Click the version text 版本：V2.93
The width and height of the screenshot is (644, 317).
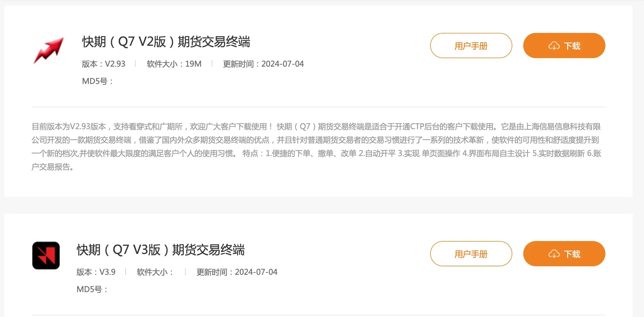(x=104, y=64)
